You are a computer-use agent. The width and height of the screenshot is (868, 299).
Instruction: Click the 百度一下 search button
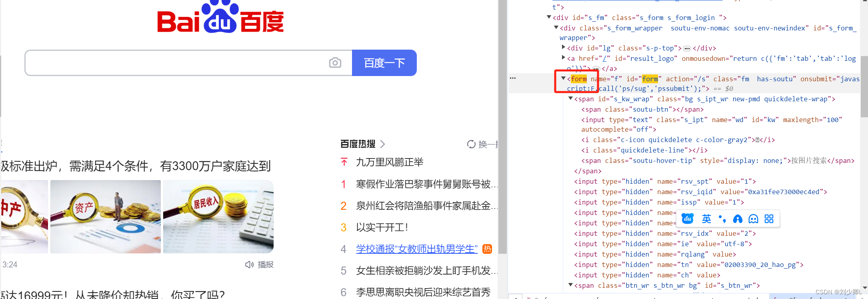click(384, 63)
